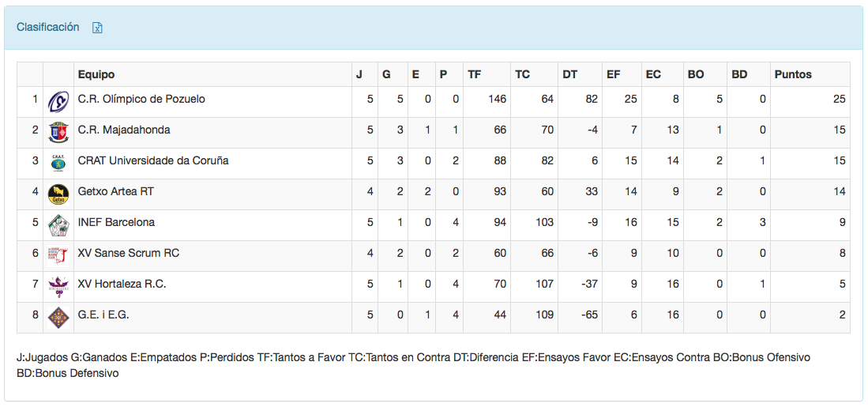The width and height of the screenshot is (868, 407).
Task: Select the INEF Barcelona team name
Action: coord(116,222)
